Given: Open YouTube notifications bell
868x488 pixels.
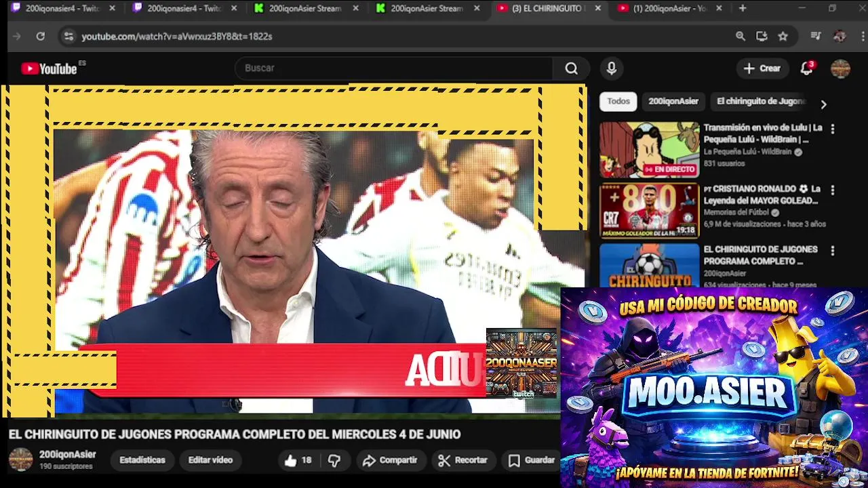Looking at the screenshot, I should click(x=806, y=68).
